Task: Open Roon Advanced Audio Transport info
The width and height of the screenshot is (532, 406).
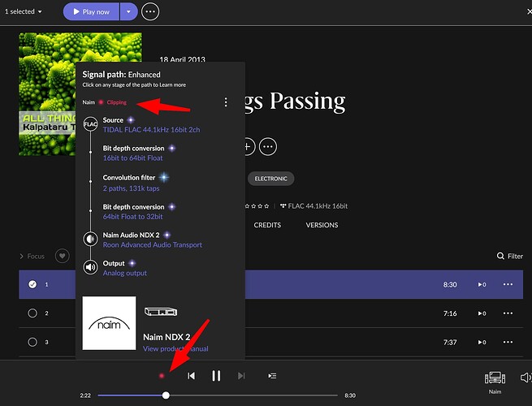Action: pyautogui.click(x=153, y=244)
